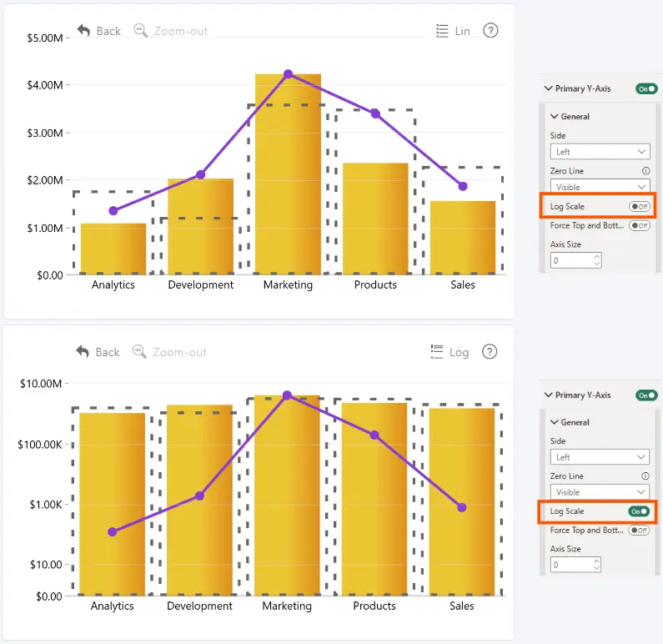The height and width of the screenshot is (644, 663).
Task: Click Lin label in top chart
Action: [x=463, y=31]
